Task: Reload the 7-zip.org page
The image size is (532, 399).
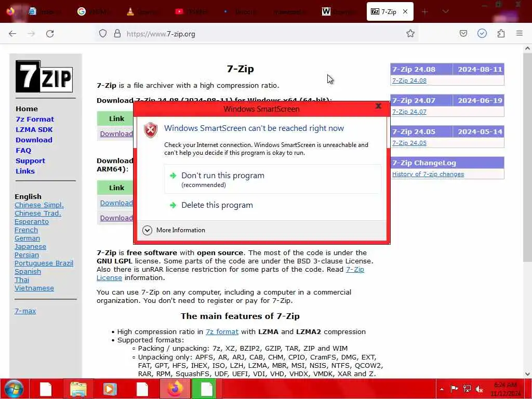Action: (x=50, y=34)
